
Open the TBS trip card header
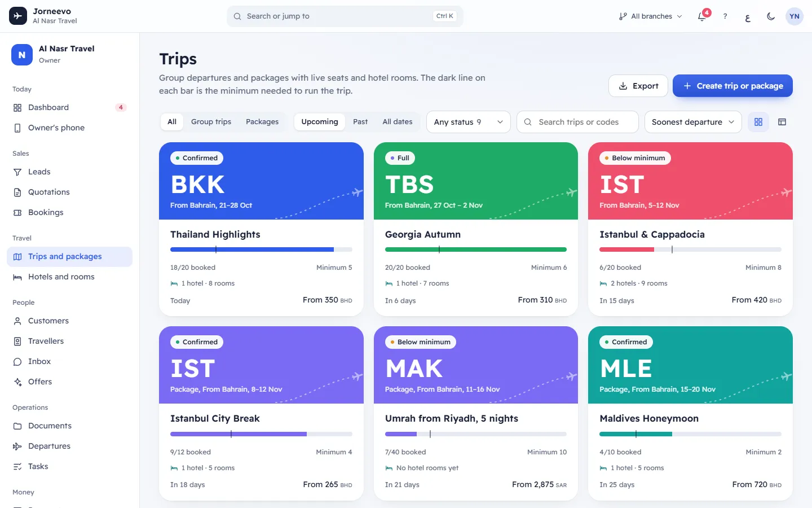click(x=476, y=181)
